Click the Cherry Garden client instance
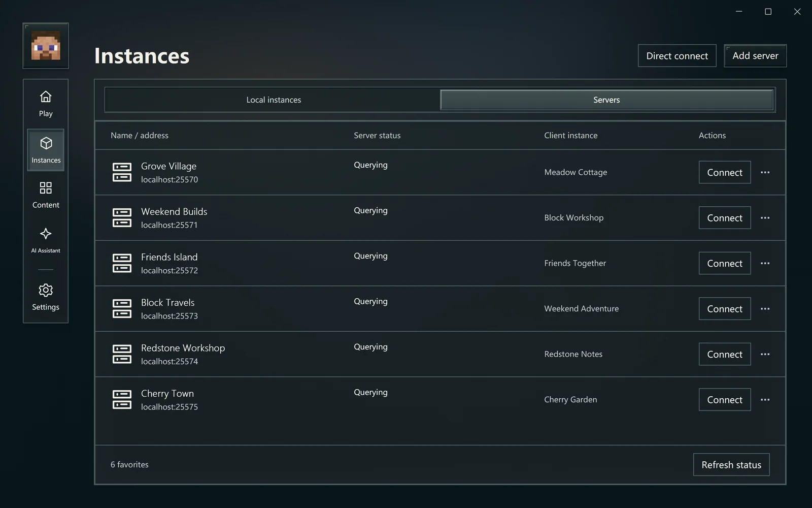The height and width of the screenshot is (508, 812). [x=570, y=399]
